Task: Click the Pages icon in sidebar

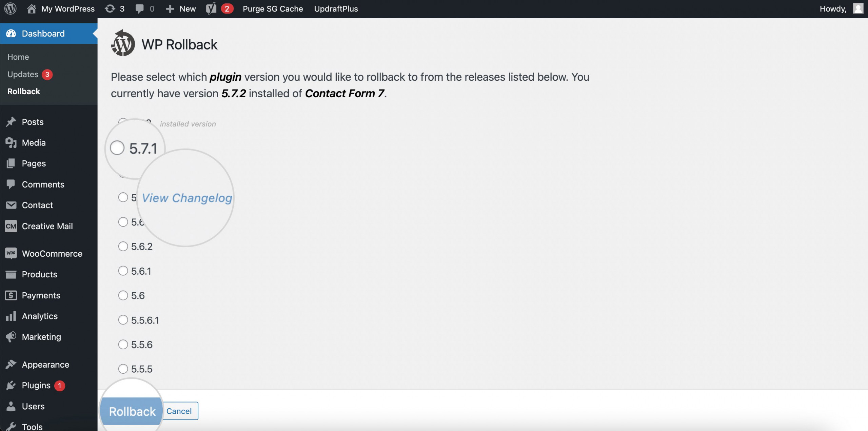Action: 11,163
